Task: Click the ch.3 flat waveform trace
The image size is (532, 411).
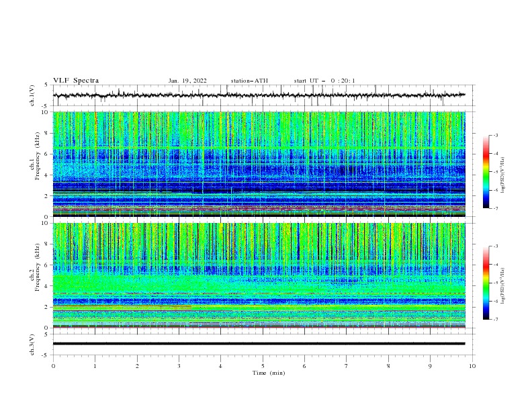Action: (x=259, y=344)
